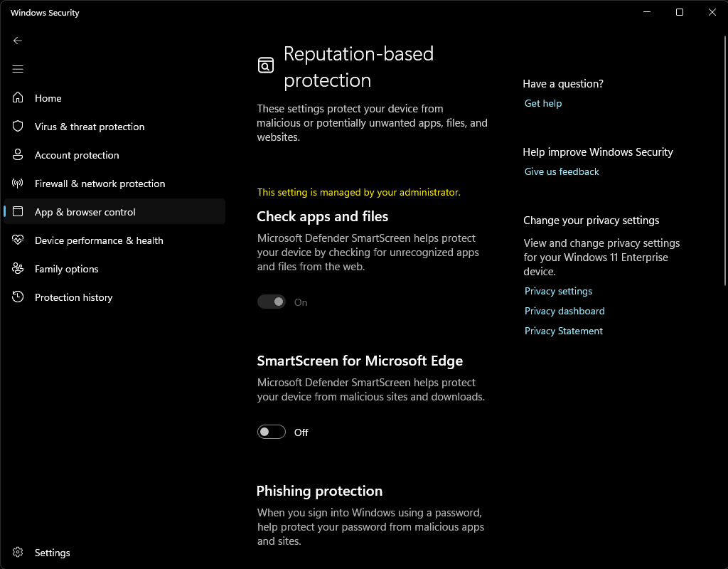Viewport: 728px width, 569px height.
Task: Open Firewall & network protection via its icon
Action: point(17,184)
